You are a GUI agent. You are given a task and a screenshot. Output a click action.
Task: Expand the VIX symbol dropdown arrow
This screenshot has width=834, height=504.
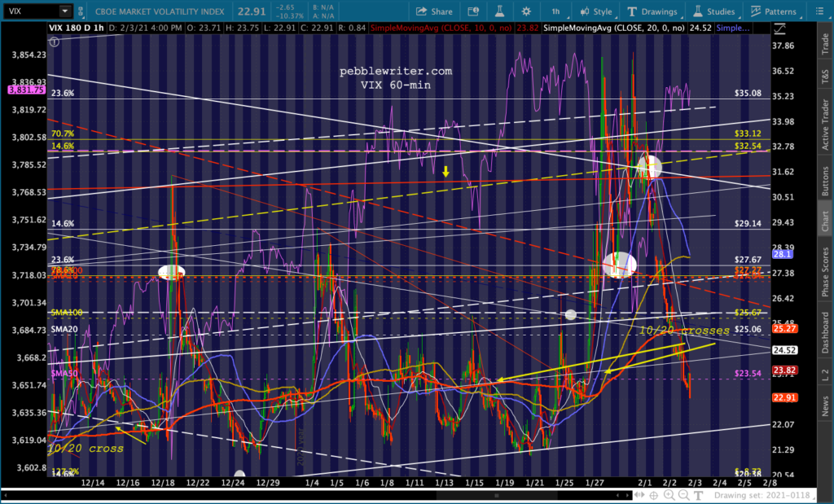coord(65,11)
